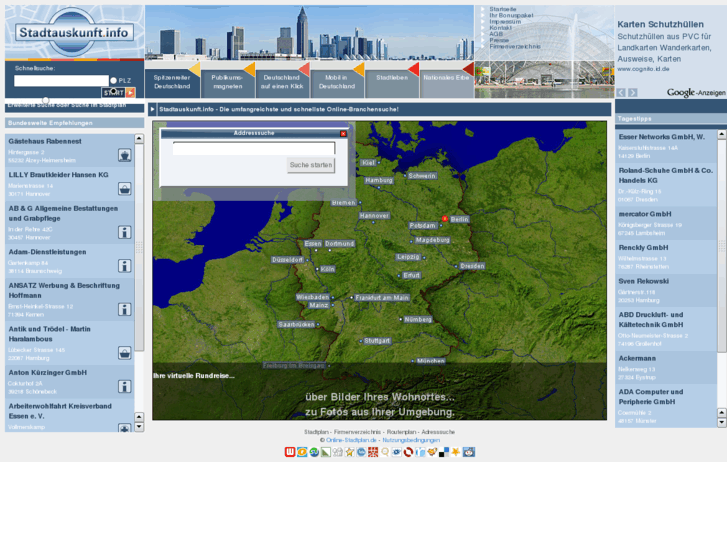Click www.cognito.id.de ad link
Screen dimensions: 727x545
tap(643, 69)
